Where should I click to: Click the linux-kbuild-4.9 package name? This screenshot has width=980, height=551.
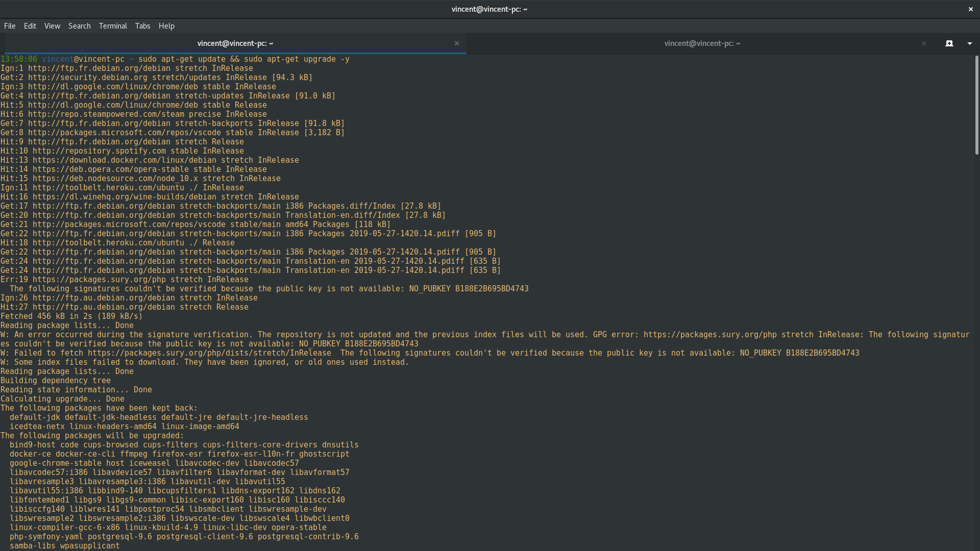tap(161, 528)
